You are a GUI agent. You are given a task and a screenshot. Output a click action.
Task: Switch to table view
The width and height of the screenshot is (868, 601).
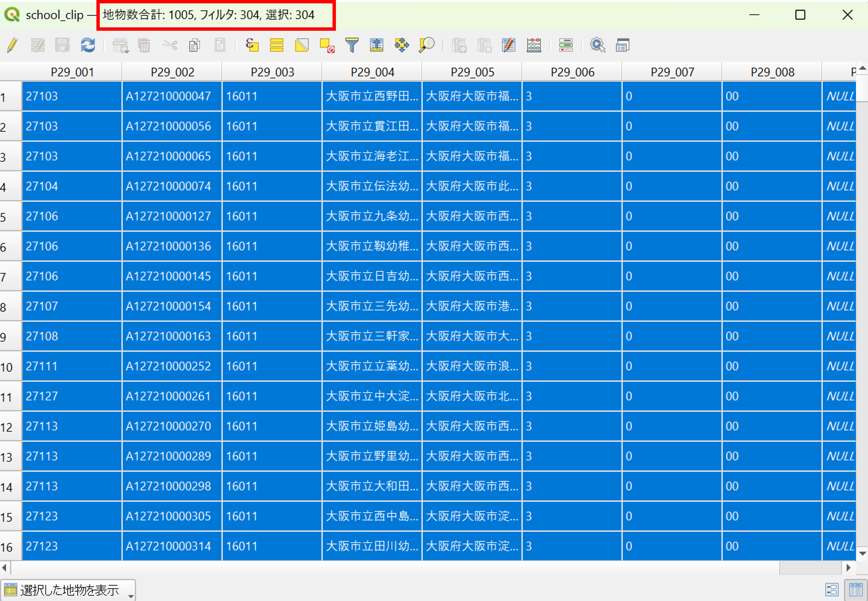tap(855, 590)
